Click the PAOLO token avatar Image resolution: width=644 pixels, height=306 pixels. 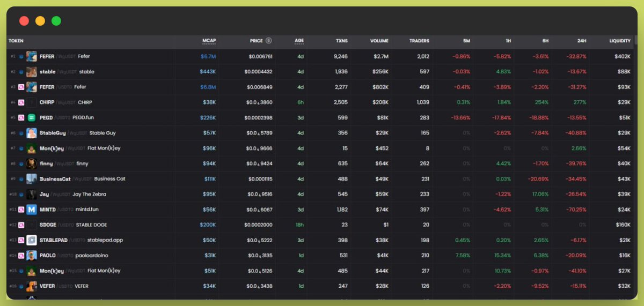(32, 256)
